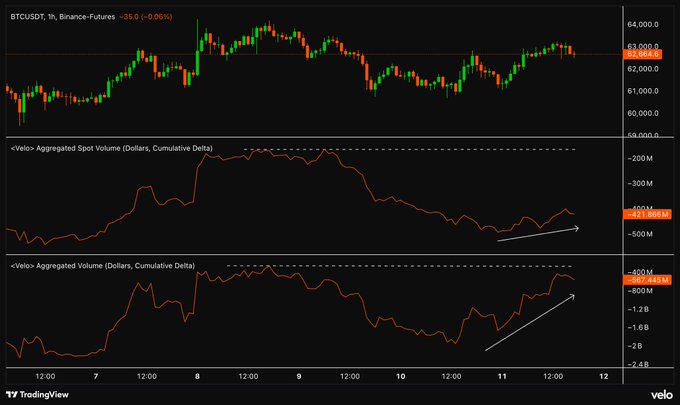Click the date 8 on time axis
The width and height of the screenshot is (680, 405).
[197, 376]
